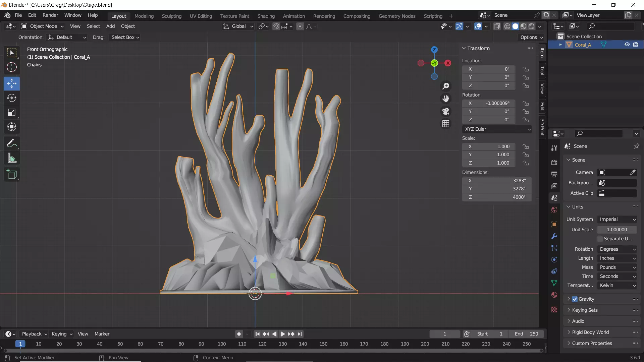Image resolution: width=644 pixels, height=362 pixels.
Task: Select the Rotate tool in toolbar
Action: point(12,98)
